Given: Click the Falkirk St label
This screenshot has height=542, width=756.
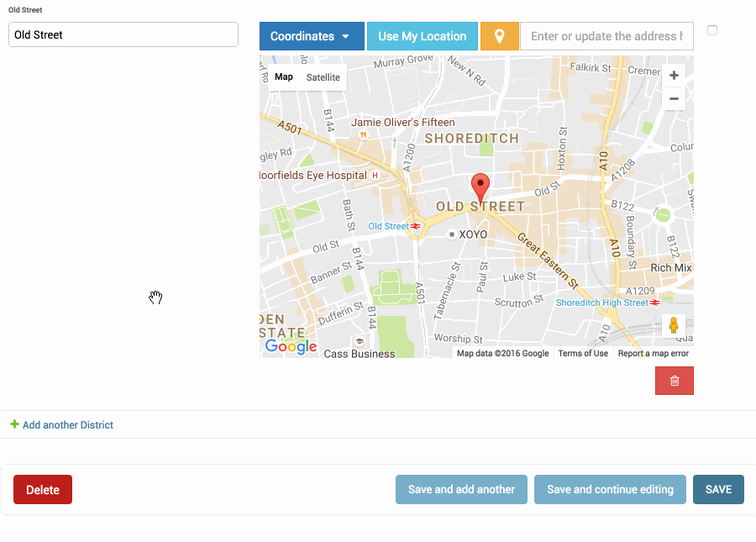Looking at the screenshot, I should click(591, 67).
